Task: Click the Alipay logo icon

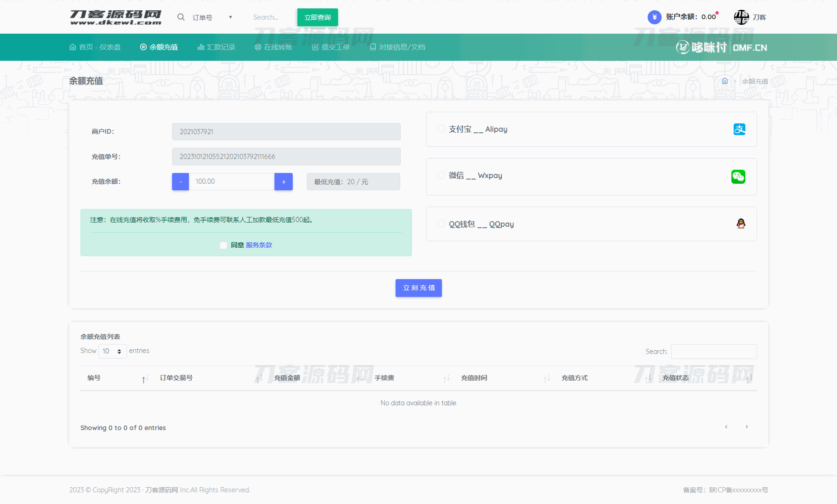Action: coord(739,130)
